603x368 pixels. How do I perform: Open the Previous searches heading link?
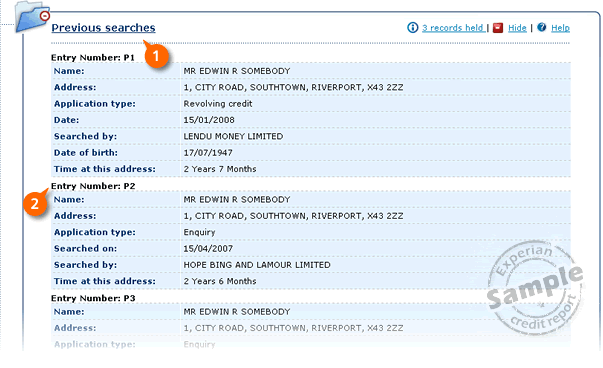[103, 28]
